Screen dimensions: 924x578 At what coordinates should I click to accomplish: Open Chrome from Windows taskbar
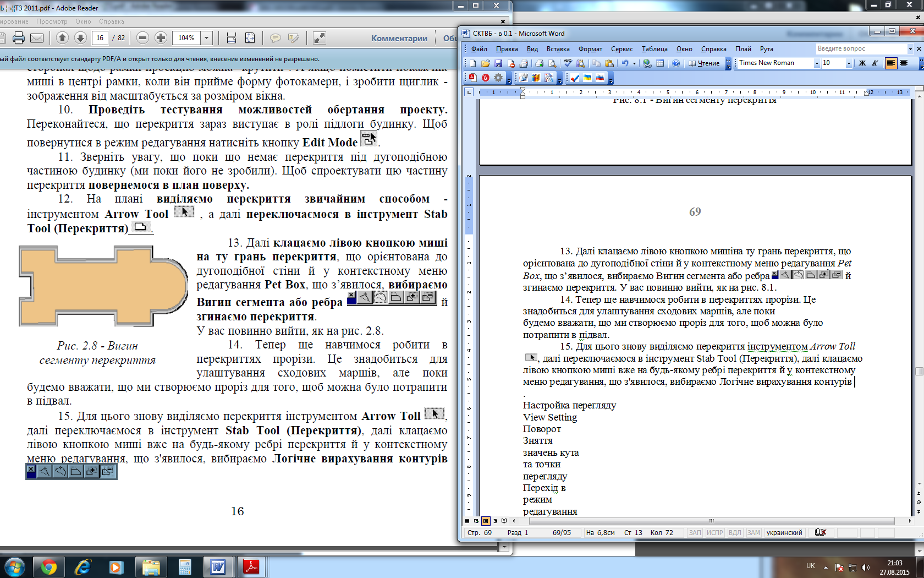pyautogui.click(x=48, y=567)
